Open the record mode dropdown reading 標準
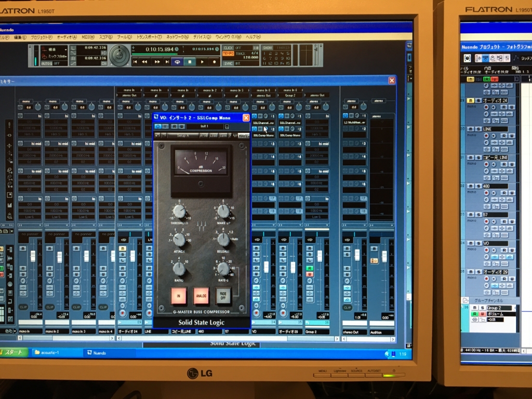 tap(54, 49)
